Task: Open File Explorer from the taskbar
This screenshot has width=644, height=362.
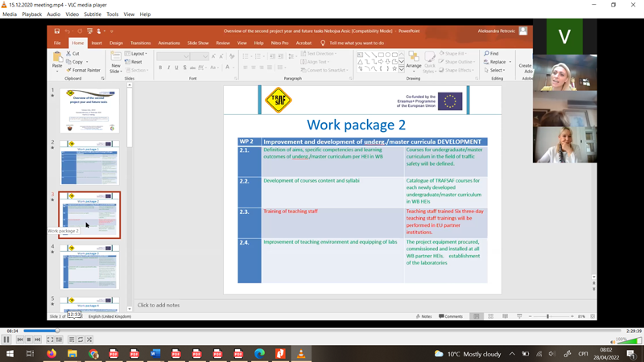Action: [x=72, y=353]
